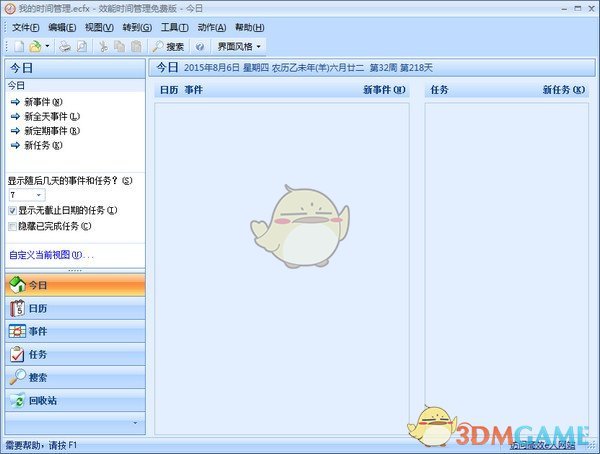Click the house icon beside 今日
Image resolution: width=600 pixels, height=454 pixels.
coord(17,285)
